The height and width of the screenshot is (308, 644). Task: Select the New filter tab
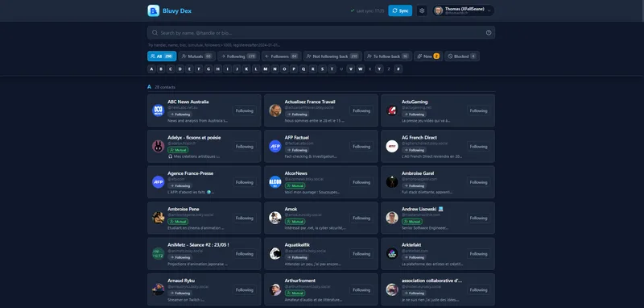(x=428, y=56)
